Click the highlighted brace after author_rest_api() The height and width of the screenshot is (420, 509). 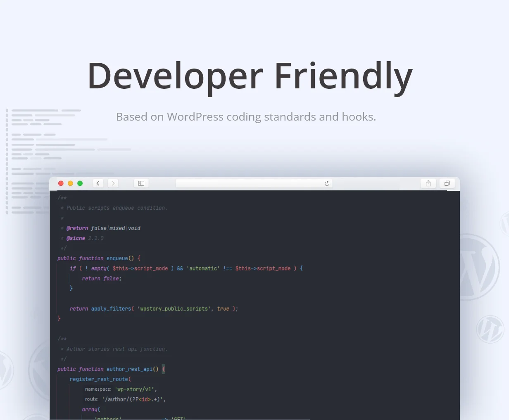pos(163,369)
